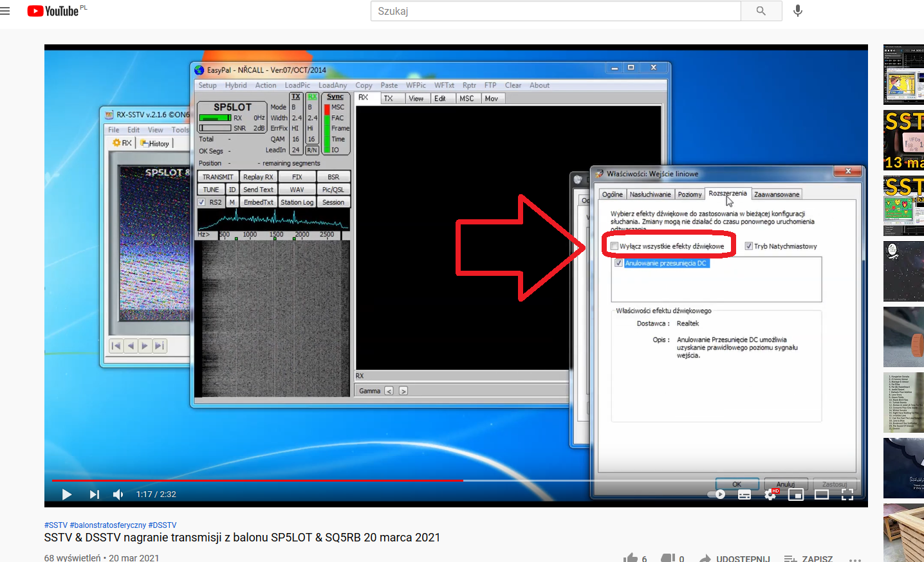Click Anuluj in properties dialog

pos(786,484)
